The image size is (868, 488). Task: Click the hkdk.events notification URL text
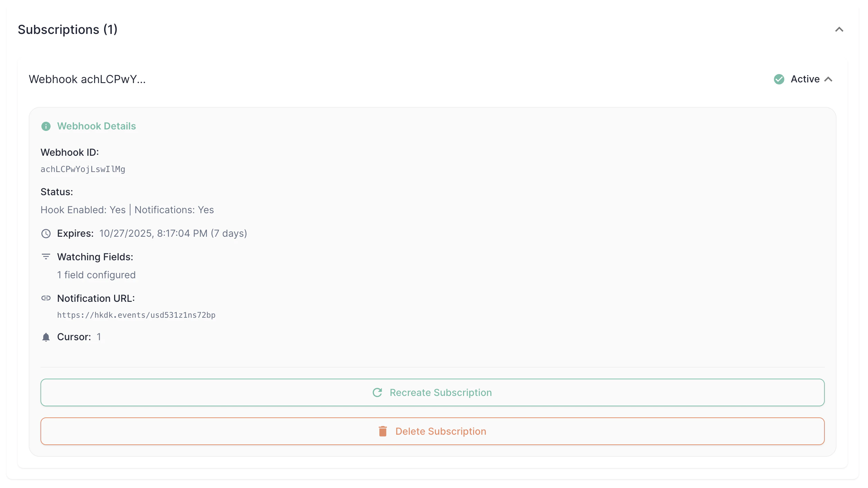[136, 315]
